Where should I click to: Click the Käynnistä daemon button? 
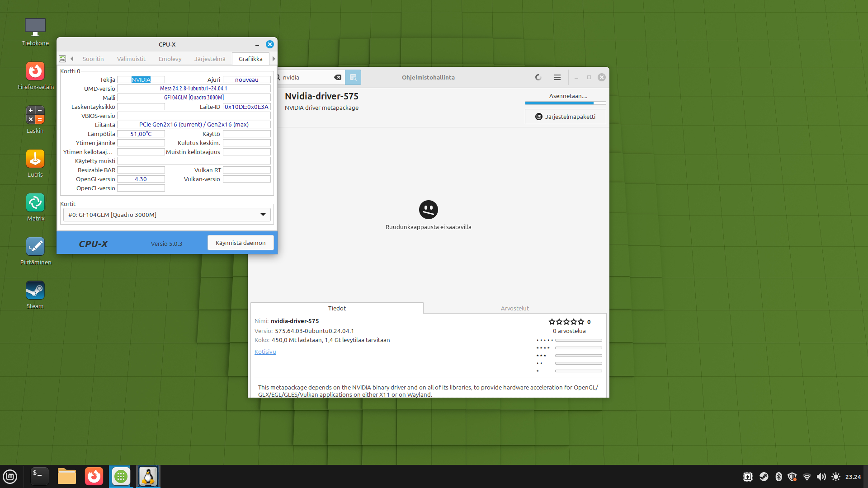pyautogui.click(x=241, y=243)
